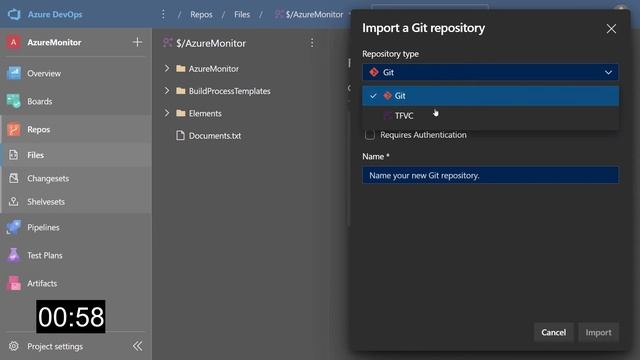This screenshot has height=360, width=640.
Task: Click the Import button
Action: coord(598,332)
